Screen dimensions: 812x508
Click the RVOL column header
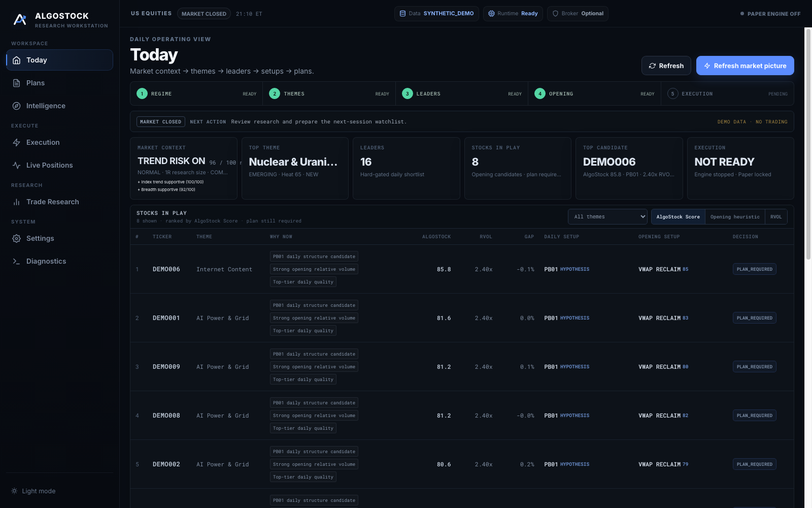(x=486, y=237)
